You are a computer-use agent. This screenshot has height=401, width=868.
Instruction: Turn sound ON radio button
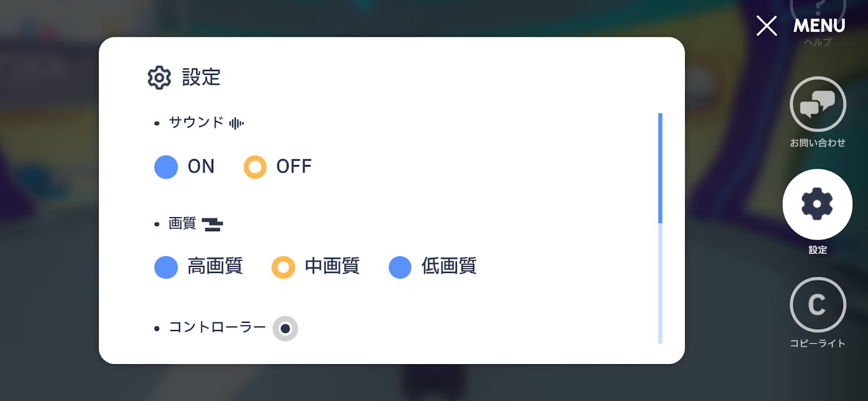(166, 167)
